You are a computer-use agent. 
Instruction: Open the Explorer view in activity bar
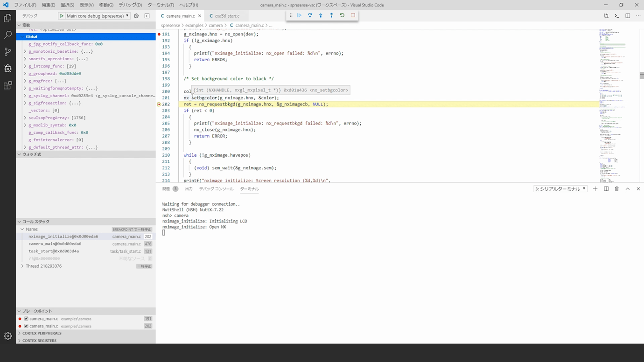pyautogui.click(x=7, y=18)
